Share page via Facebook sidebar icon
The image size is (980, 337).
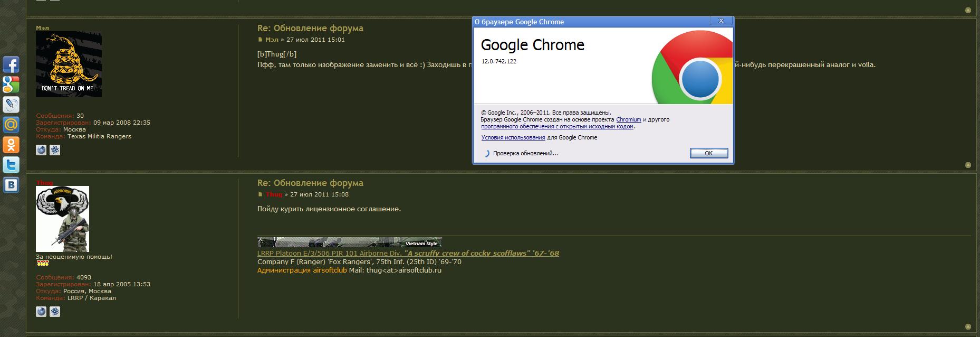coord(11,64)
